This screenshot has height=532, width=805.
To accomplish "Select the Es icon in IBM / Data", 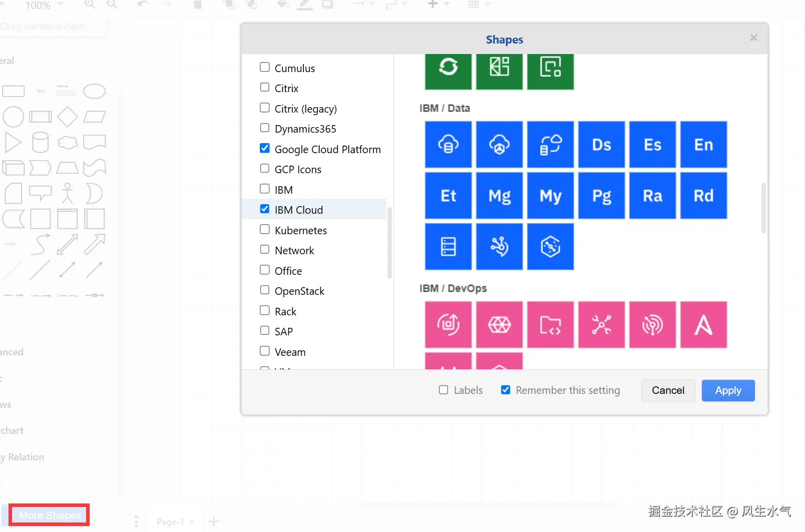I will pos(652,145).
